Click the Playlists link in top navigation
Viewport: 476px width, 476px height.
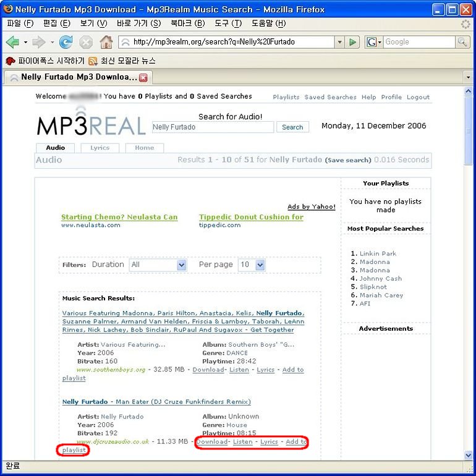(x=286, y=97)
